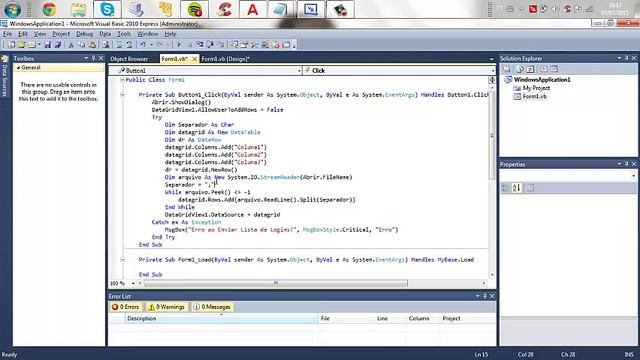Screen dimensions: 640x360
Task: Open Chrome from the taskbar
Action: [49, 9]
